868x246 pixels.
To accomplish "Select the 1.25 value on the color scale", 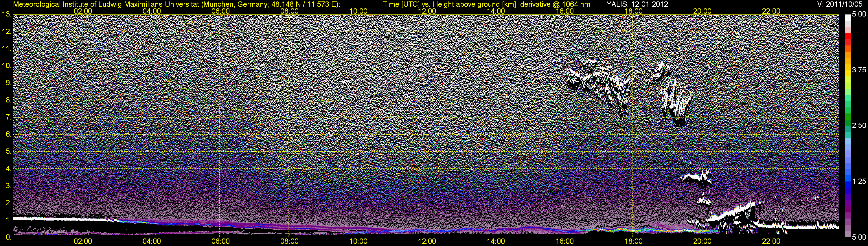I will tap(859, 182).
